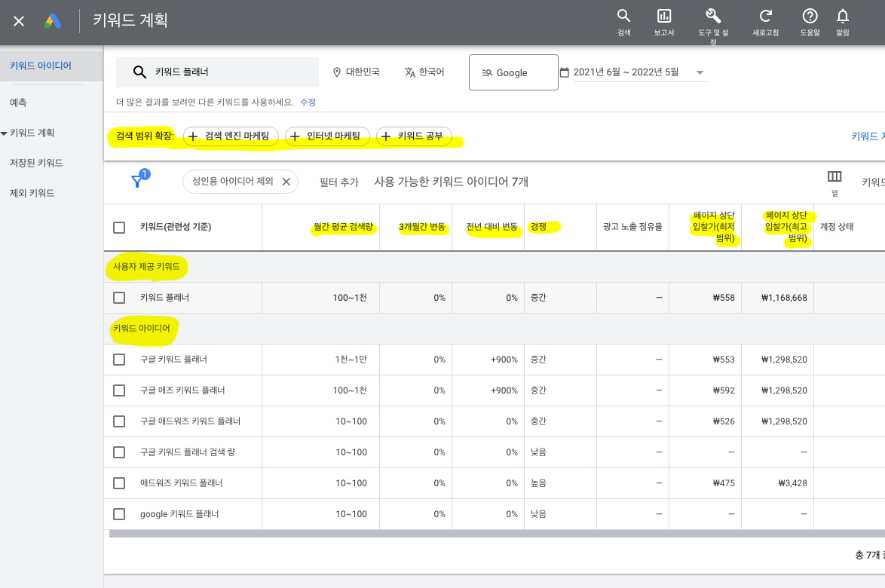Check the google 키워드 플래너 row checkbox
This screenshot has height=588, width=885.
[x=119, y=514]
